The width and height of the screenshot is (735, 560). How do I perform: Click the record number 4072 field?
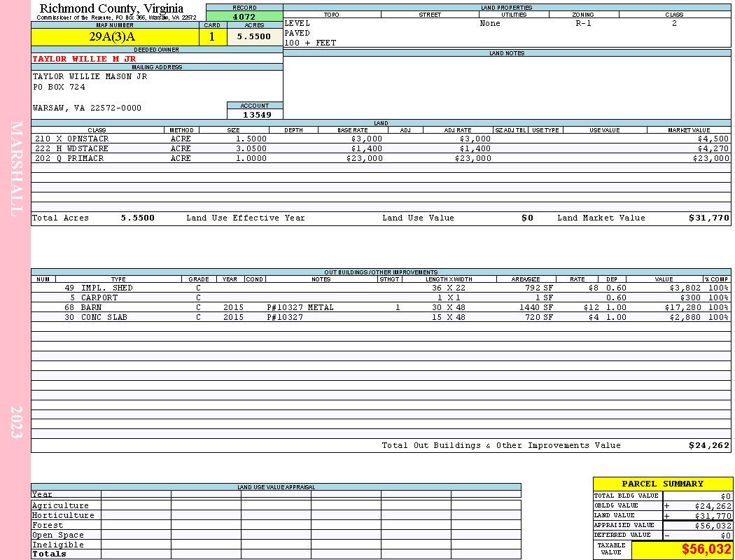[244, 16]
